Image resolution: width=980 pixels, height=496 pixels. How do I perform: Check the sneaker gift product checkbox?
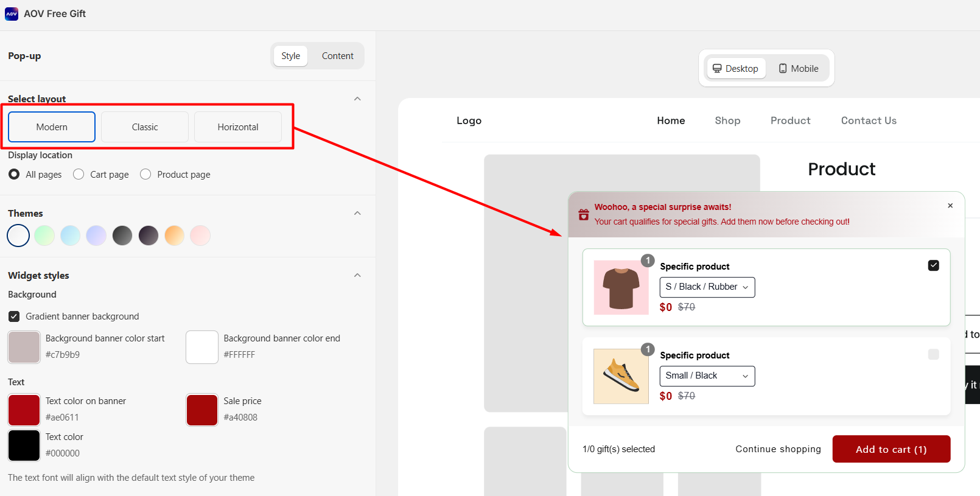pos(933,354)
